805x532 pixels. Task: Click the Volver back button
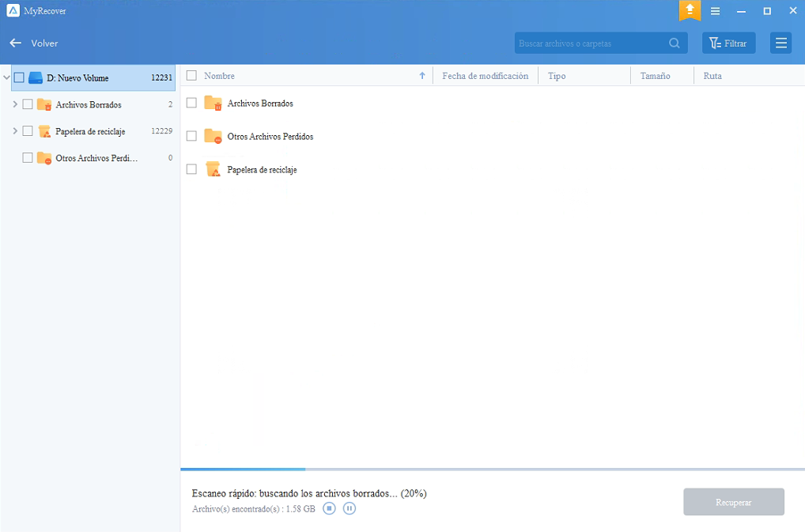coord(34,43)
